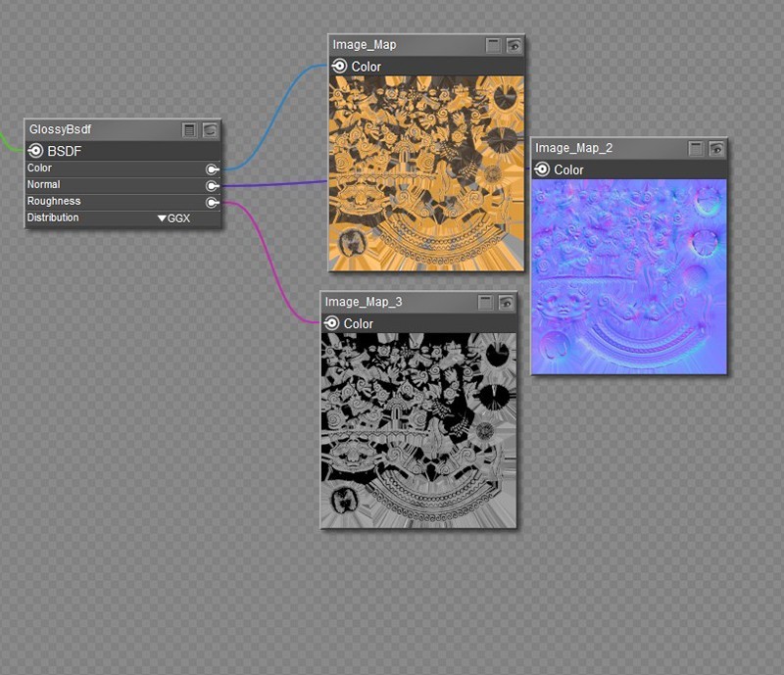Select the orange texture preview in Image_Map

426,173
